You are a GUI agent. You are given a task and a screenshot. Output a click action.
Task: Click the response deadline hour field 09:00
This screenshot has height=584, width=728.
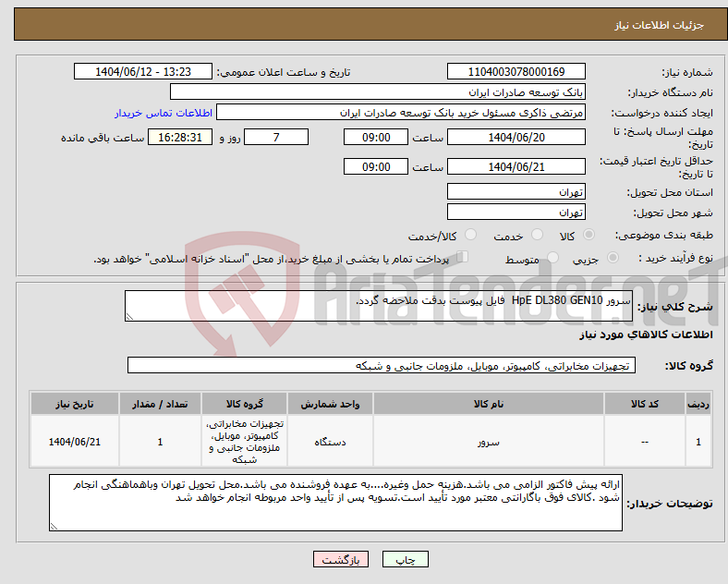coord(376,138)
